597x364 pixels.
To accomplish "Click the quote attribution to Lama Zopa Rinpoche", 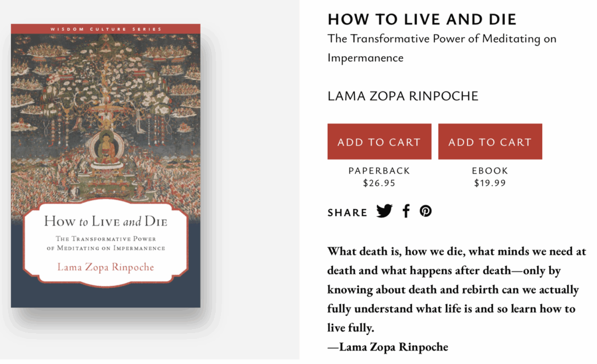I will click(x=388, y=347).
